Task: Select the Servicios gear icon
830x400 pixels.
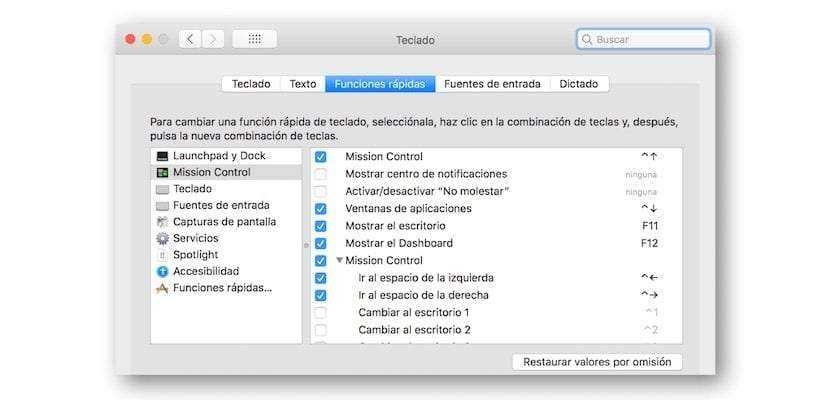Action: 162,238
